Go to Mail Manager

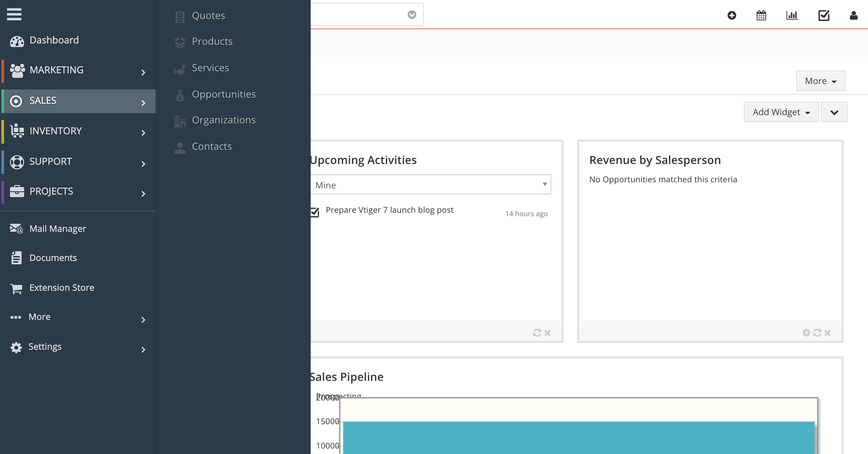[x=57, y=229]
